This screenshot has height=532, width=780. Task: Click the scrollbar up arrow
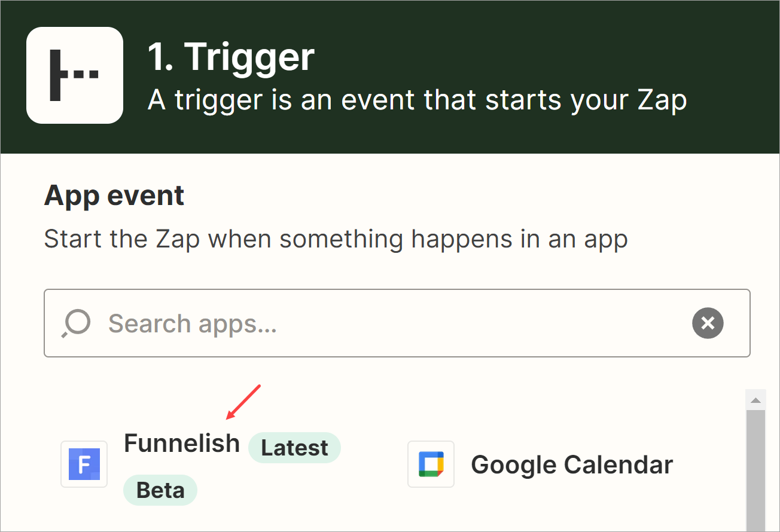pyautogui.click(x=756, y=400)
